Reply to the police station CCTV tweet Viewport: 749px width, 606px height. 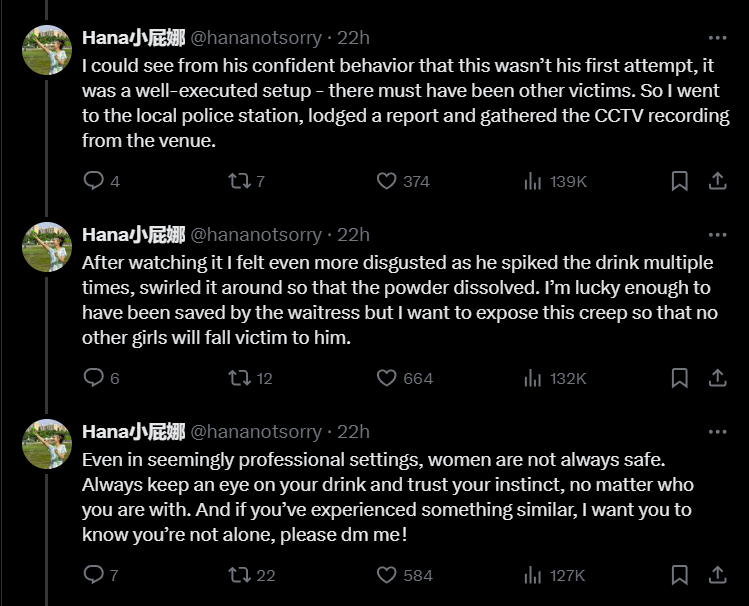(93, 181)
